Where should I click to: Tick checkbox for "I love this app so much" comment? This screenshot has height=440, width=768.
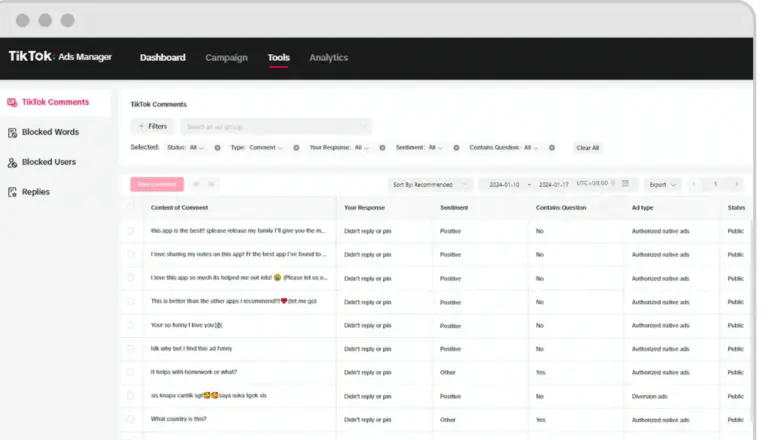(x=130, y=277)
